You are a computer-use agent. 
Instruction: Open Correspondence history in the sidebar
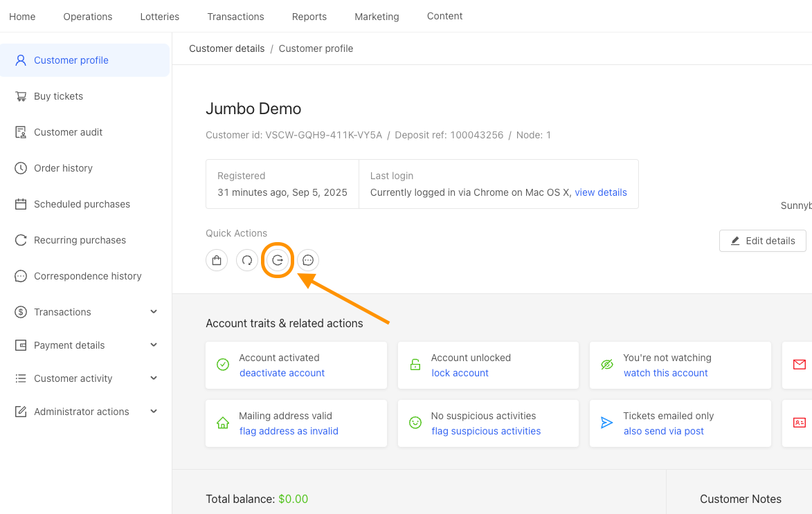pos(87,276)
